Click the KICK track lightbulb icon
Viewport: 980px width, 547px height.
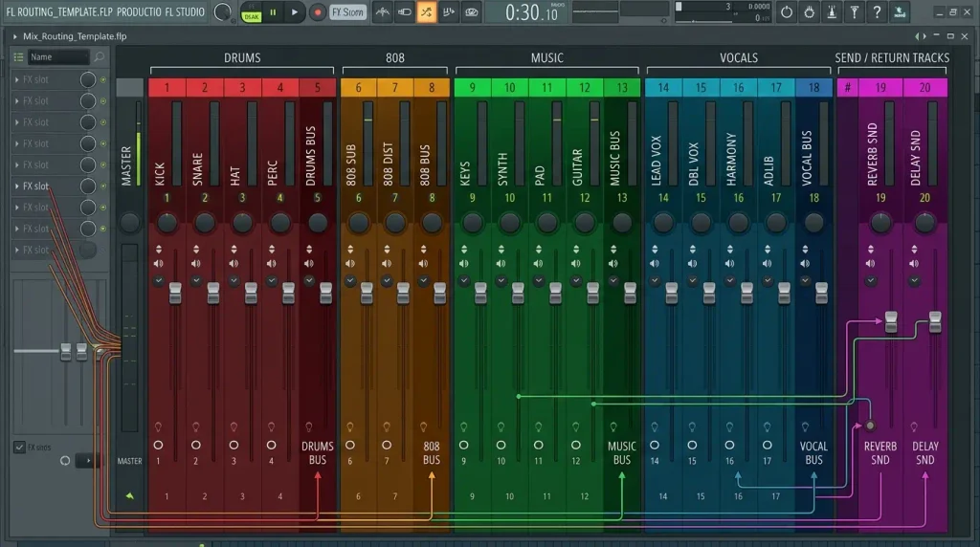158,427
